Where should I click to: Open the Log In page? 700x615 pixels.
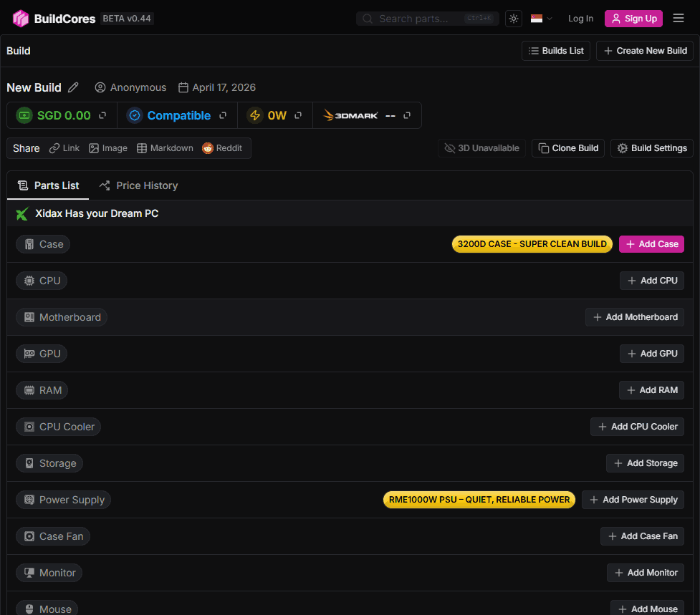tap(580, 18)
